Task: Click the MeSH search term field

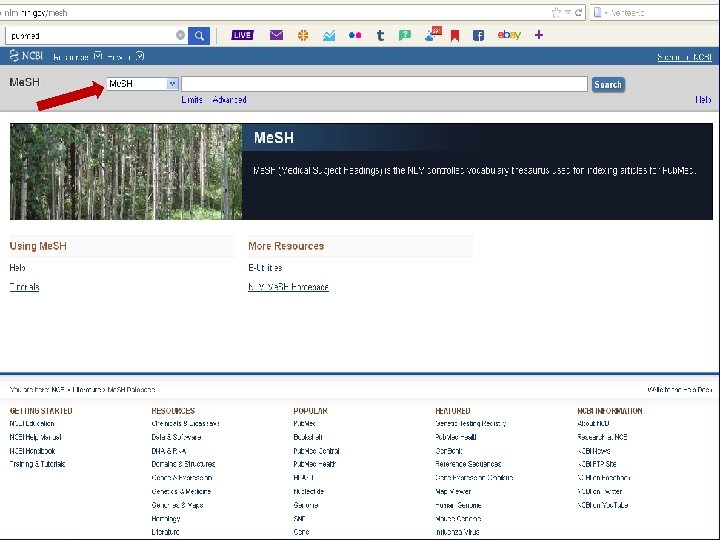Action: pyautogui.click(x=384, y=84)
